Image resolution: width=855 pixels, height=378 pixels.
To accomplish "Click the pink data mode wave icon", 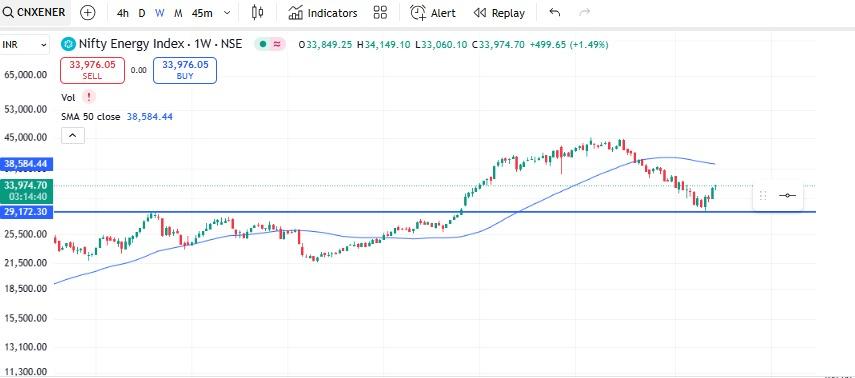I will [276, 44].
